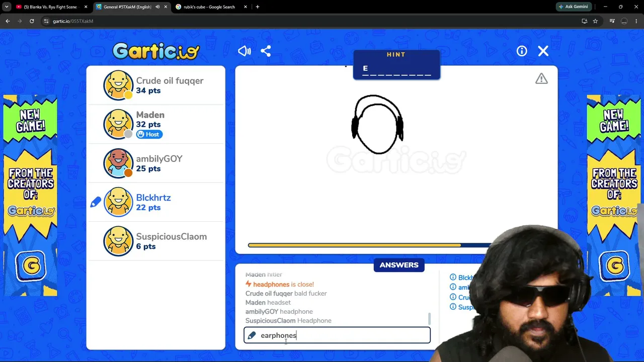
Task: Click the "Maden headset" chat message
Action: 268,302
